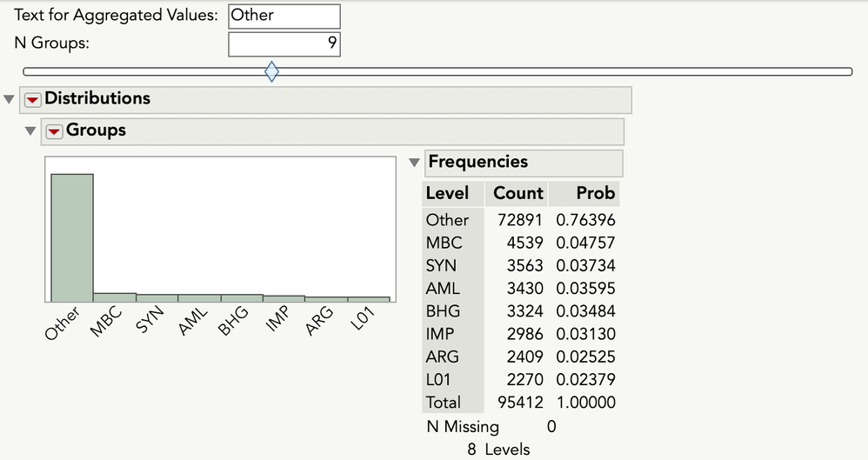
Task: Collapse the Distributions outline section
Action: 10,99
